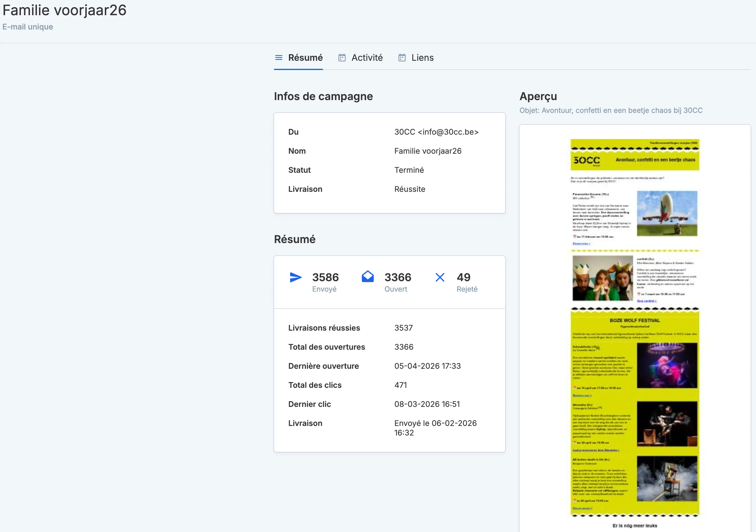
Task: Click Envoyé le 06-02-2026 delivery text
Action: (435, 428)
